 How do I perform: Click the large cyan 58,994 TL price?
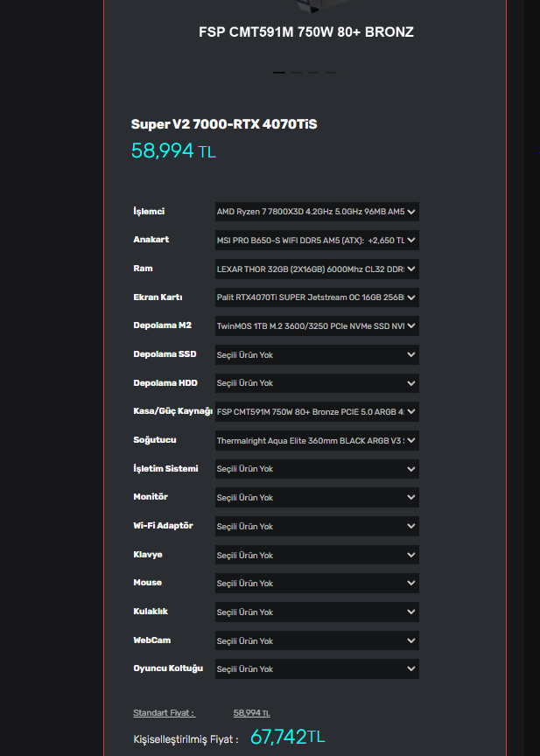pyautogui.click(x=173, y=150)
